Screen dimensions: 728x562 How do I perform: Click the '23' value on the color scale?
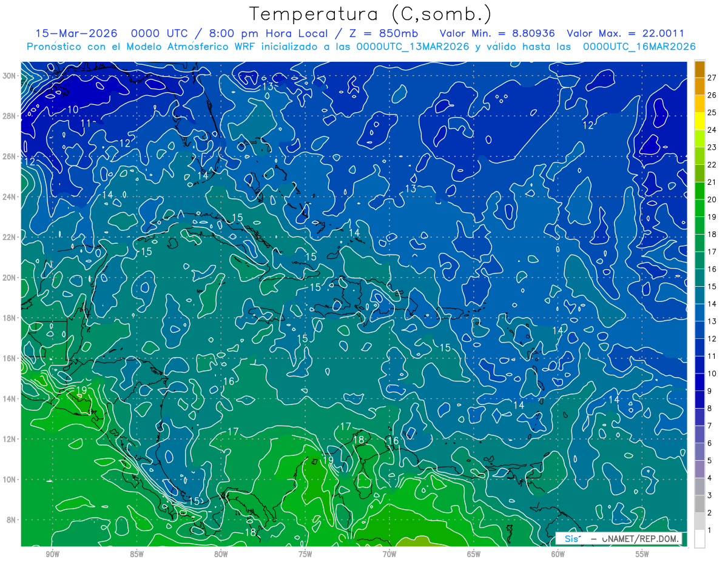pyautogui.click(x=712, y=147)
